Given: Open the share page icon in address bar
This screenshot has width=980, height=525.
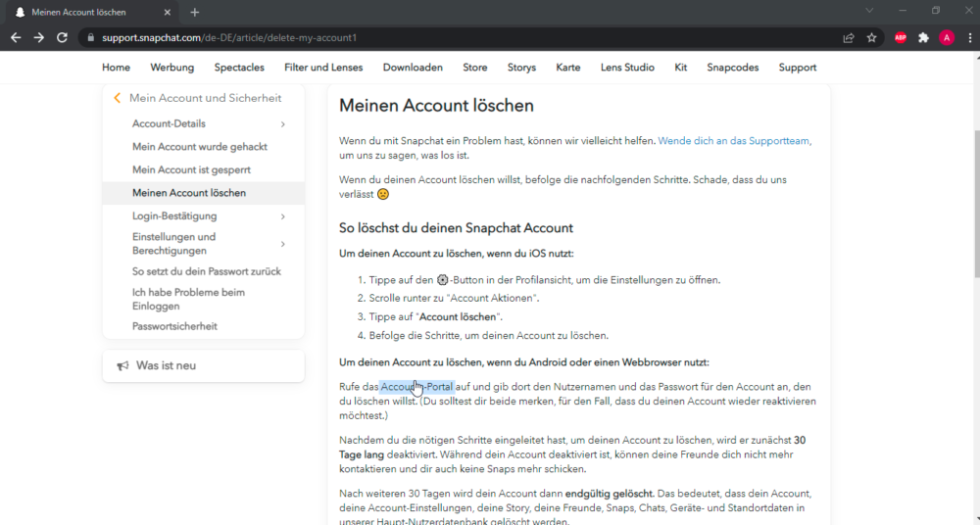Looking at the screenshot, I should [x=848, y=37].
